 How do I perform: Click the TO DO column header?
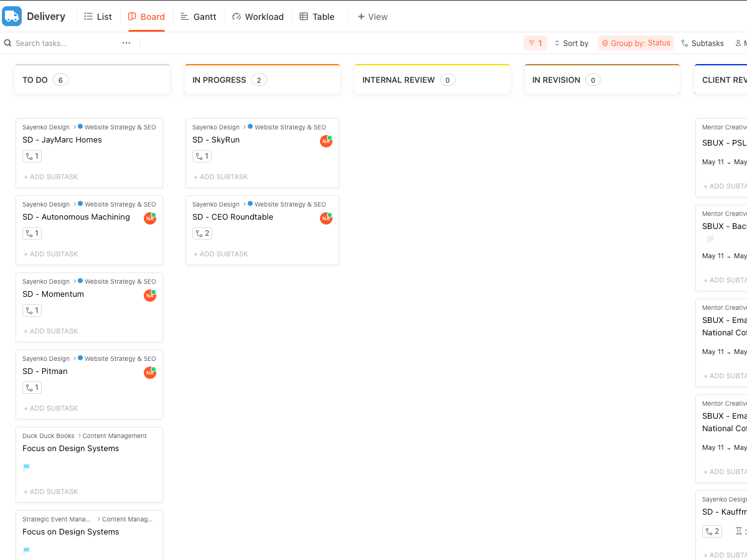pos(92,80)
